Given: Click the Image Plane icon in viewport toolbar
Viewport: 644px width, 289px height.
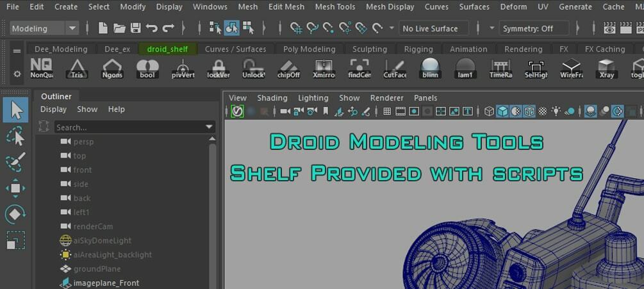Looking at the screenshot, I should [x=339, y=111].
